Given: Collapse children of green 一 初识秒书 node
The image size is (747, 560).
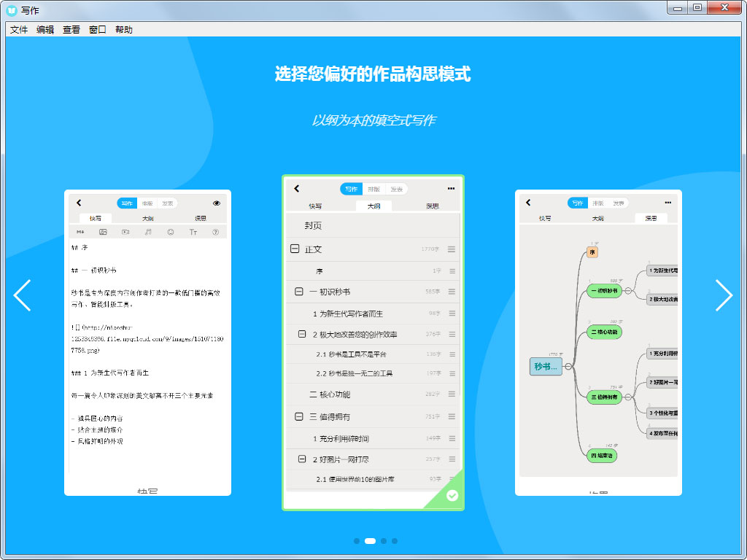Looking at the screenshot, I should (x=628, y=290).
